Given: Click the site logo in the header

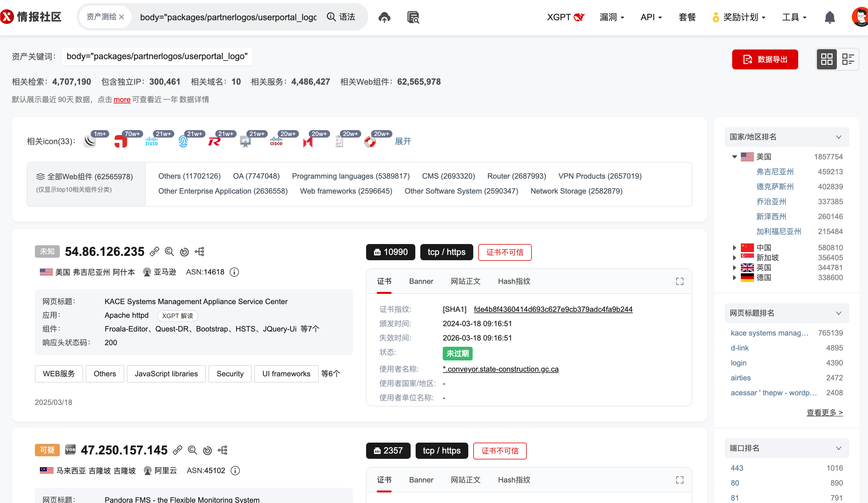Looking at the screenshot, I should point(31,16).
